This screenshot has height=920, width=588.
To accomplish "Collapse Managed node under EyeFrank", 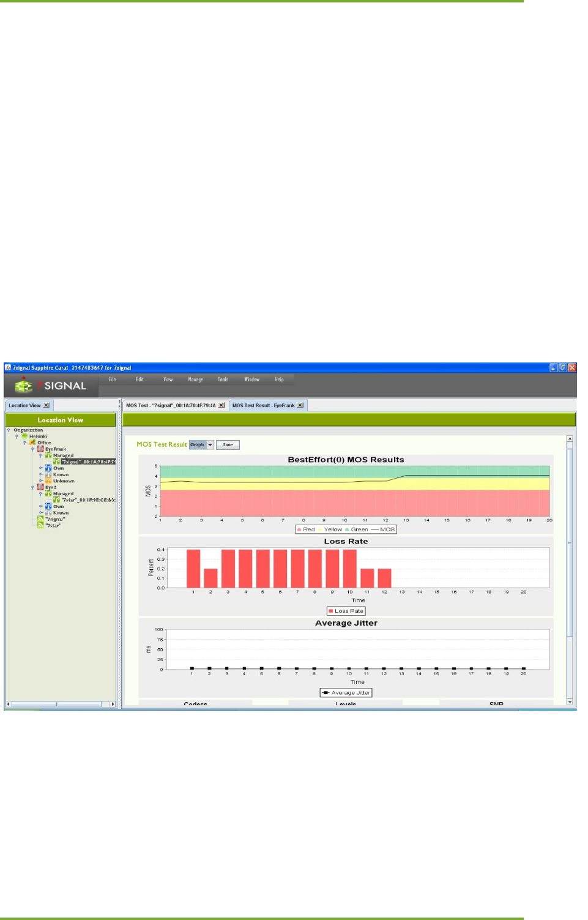I will click(x=40, y=455).
